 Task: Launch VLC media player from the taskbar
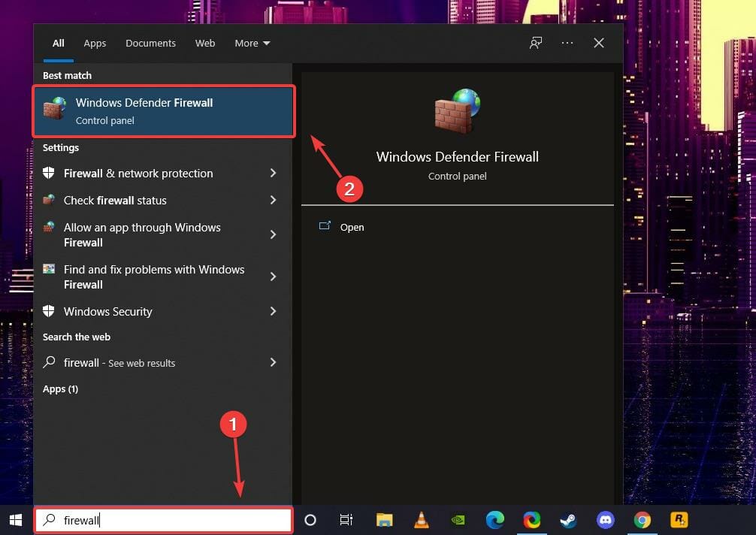pyautogui.click(x=421, y=519)
